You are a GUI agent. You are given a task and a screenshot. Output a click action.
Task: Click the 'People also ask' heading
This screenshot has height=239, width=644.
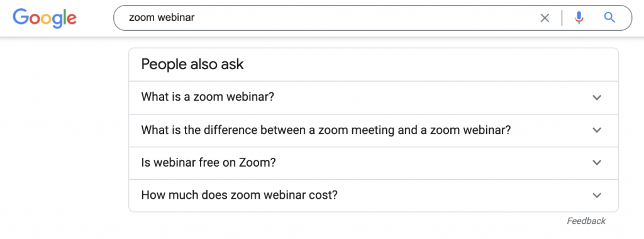click(x=192, y=64)
